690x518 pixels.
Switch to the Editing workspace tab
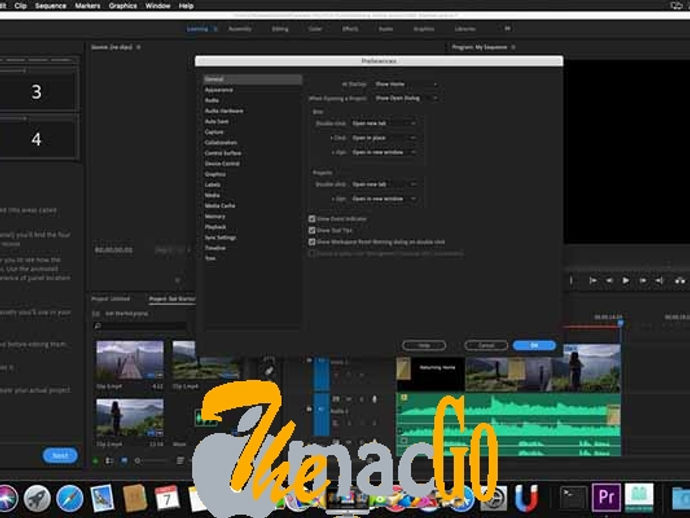pyautogui.click(x=280, y=29)
